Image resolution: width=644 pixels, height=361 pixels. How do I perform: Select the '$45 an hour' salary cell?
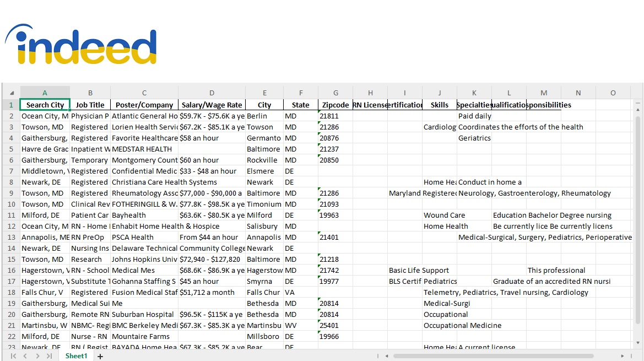[212, 281]
